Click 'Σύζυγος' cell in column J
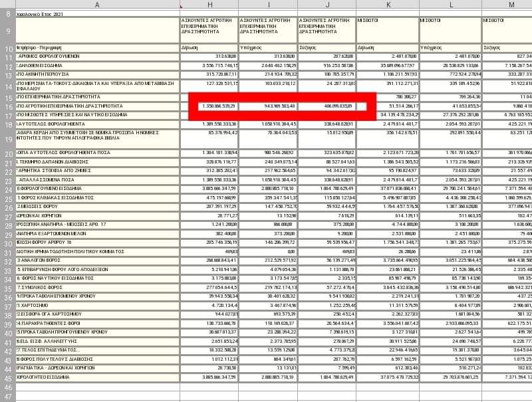The width and height of the screenshot is (532, 402). click(327, 48)
